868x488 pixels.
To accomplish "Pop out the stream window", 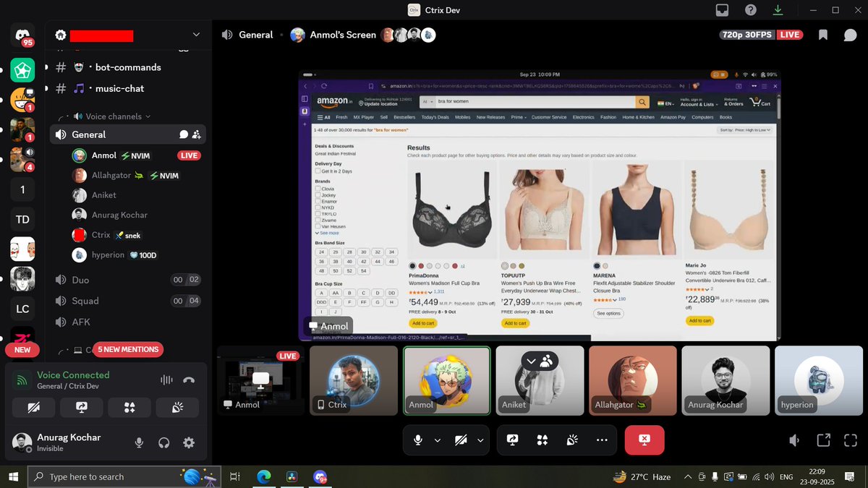I will [x=823, y=440].
